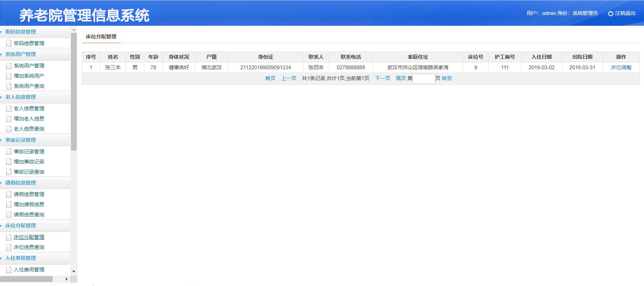644x286 pixels.
Task: Click address cell 武汉市洪山区珞瑜路吴家湾
Action: 418,68
